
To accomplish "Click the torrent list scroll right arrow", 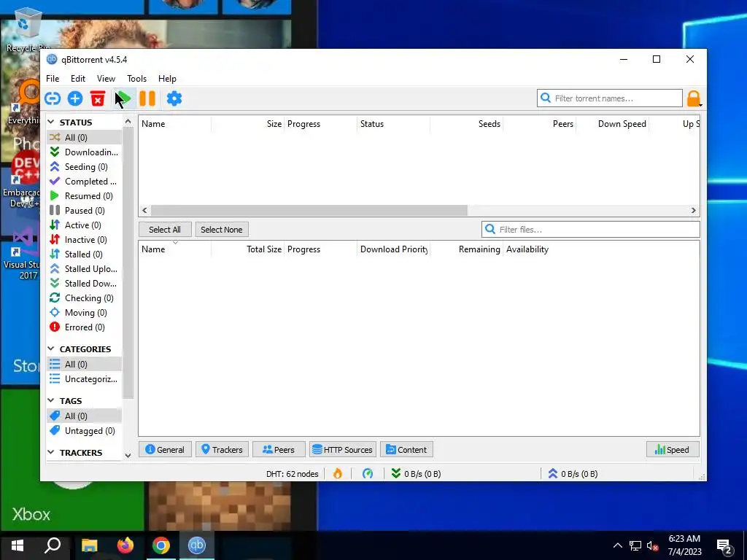I will coord(694,211).
